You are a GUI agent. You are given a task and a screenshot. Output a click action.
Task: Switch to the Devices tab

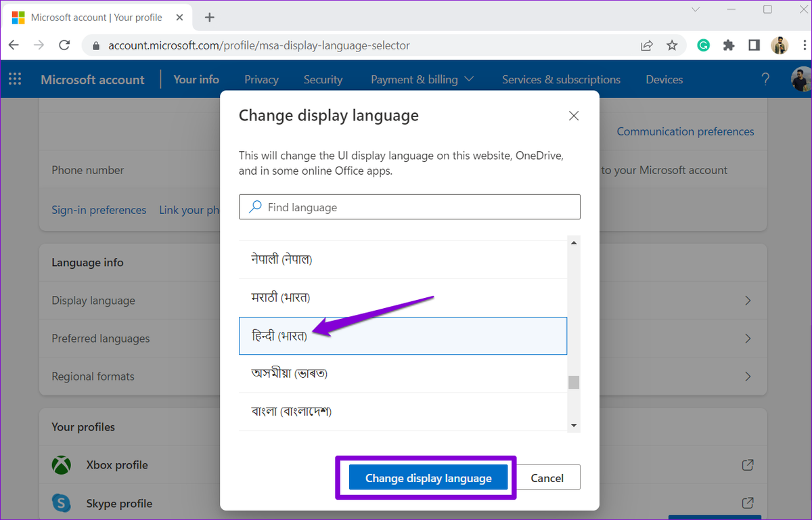click(664, 79)
